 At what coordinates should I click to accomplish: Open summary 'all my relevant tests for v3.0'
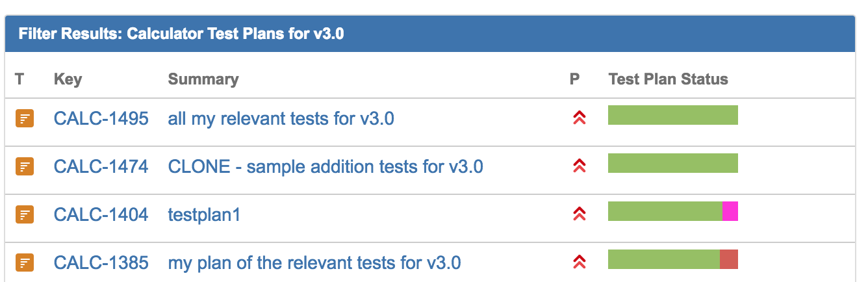click(x=281, y=119)
